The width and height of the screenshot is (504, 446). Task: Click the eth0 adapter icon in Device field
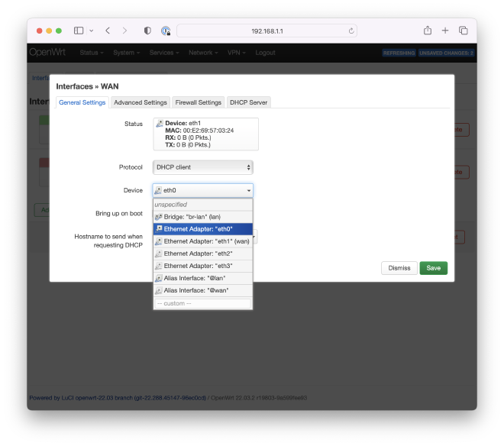(x=158, y=190)
